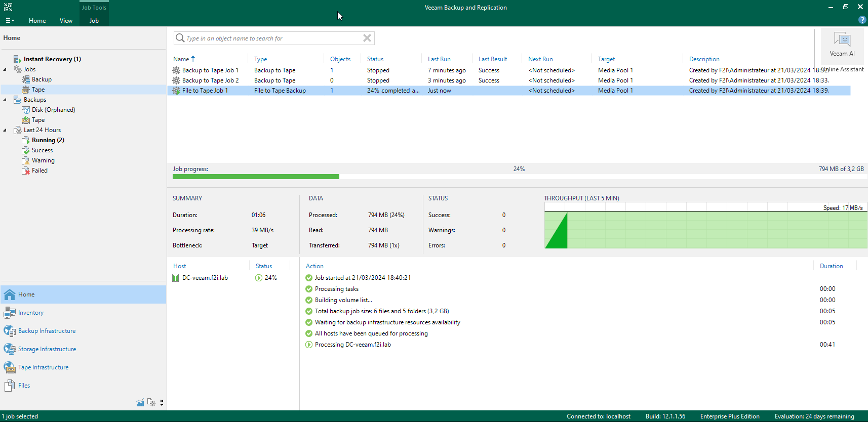Click the Disk (Orphaned) icon
This screenshot has height=422, width=868.
(26, 110)
